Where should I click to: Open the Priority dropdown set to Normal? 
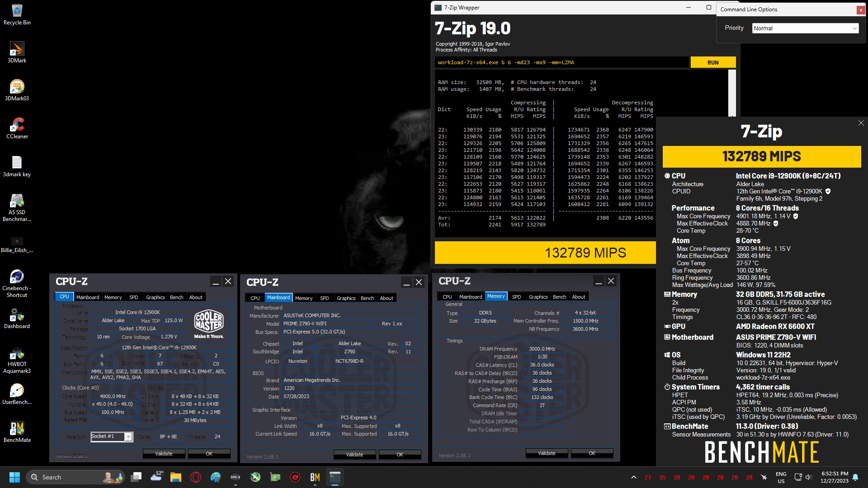(x=805, y=28)
